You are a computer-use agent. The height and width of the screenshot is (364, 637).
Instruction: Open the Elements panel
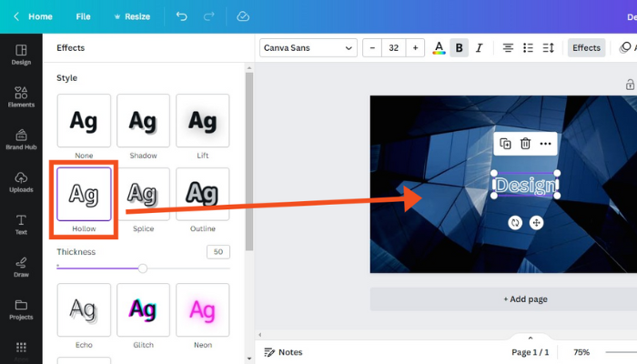click(21, 97)
